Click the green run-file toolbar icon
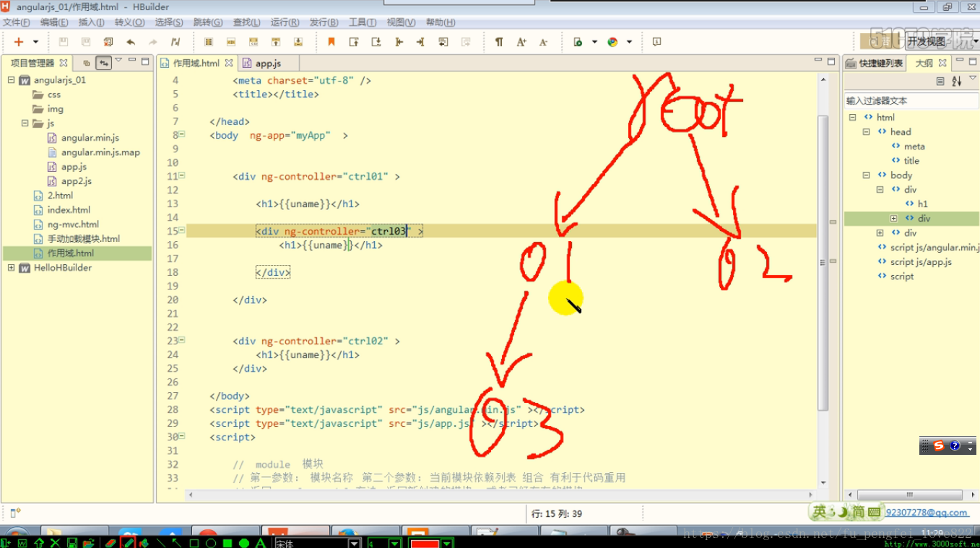The image size is (980, 548). coord(578,42)
